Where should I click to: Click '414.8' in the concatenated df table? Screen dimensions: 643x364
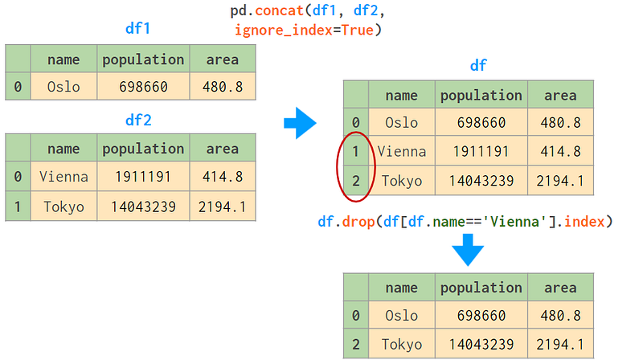click(x=560, y=151)
